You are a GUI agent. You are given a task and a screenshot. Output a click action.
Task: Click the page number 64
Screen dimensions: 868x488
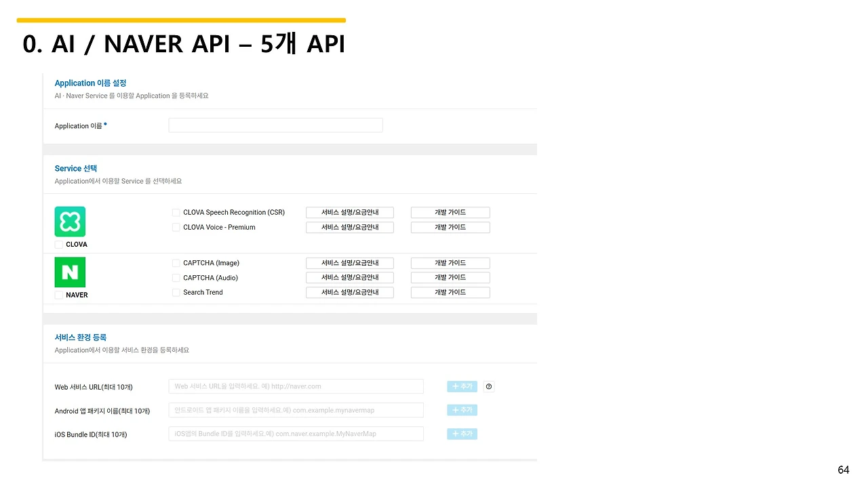pyautogui.click(x=844, y=470)
